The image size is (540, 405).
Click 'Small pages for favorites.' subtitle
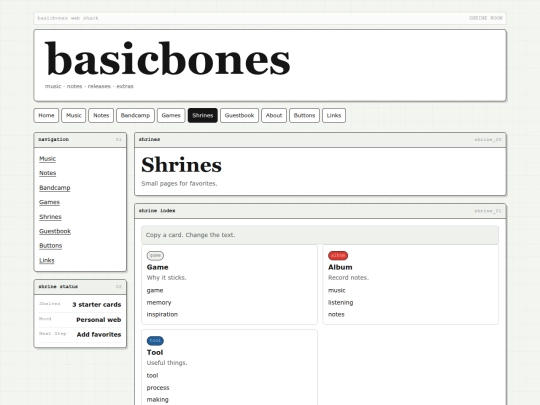[x=179, y=184]
